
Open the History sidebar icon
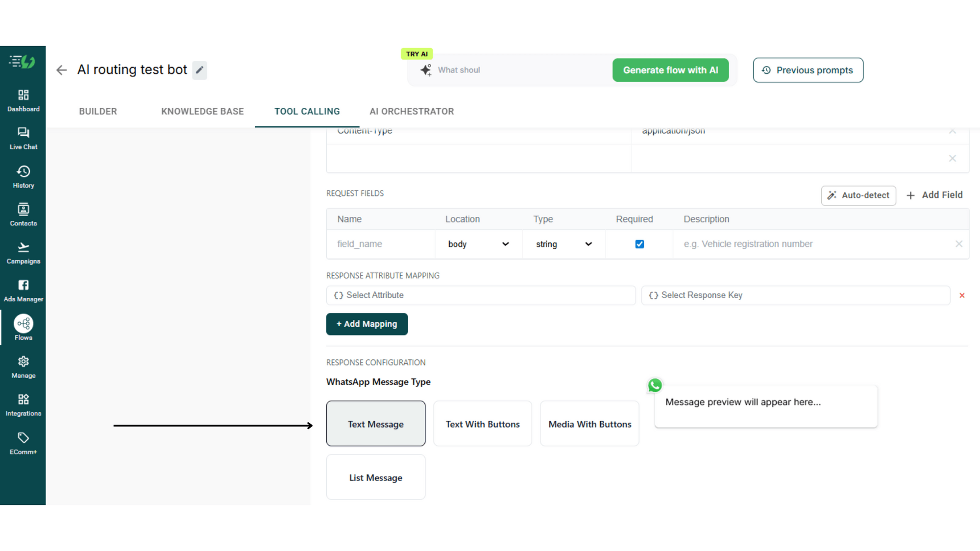point(23,171)
